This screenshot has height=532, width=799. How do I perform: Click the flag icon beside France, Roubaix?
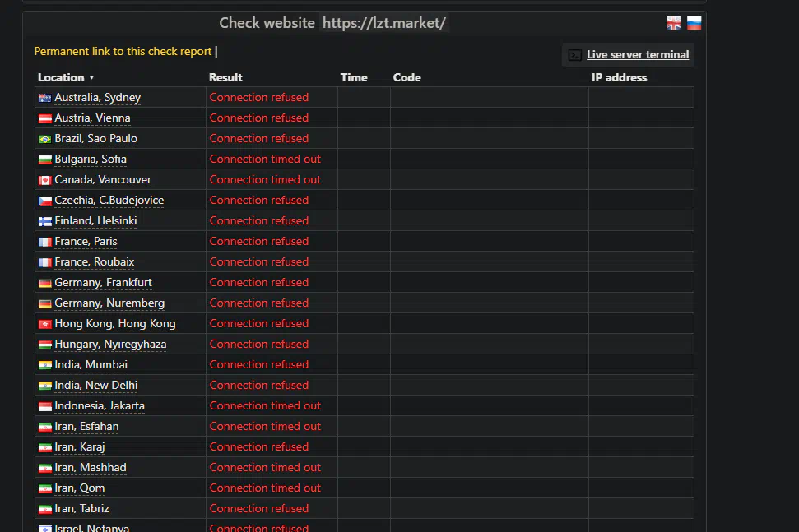point(44,262)
